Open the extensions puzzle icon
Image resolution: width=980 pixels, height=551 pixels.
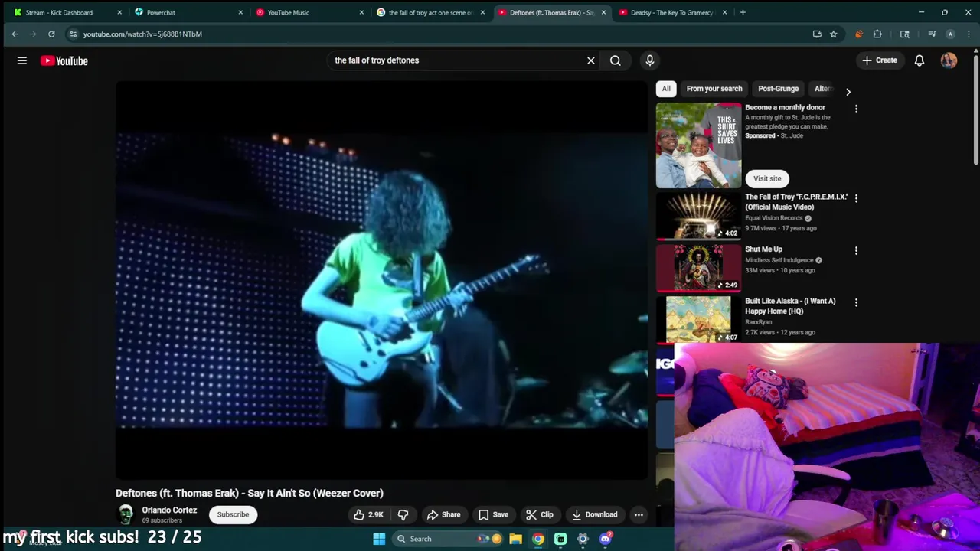point(877,34)
